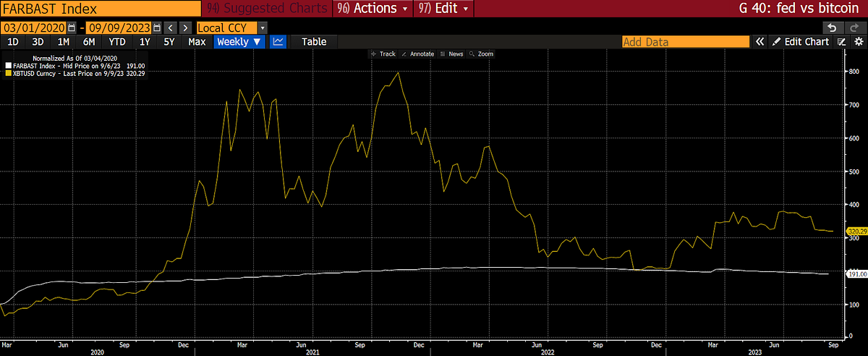Open the start date calendar picker
The width and height of the screenshot is (868, 356).
[71, 27]
